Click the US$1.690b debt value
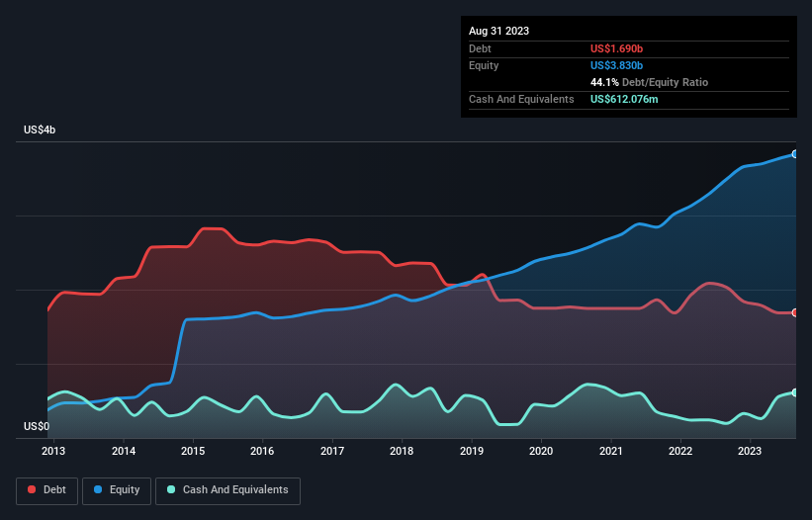Image resolution: width=812 pixels, height=520 pixels. [x=616, y=48]
